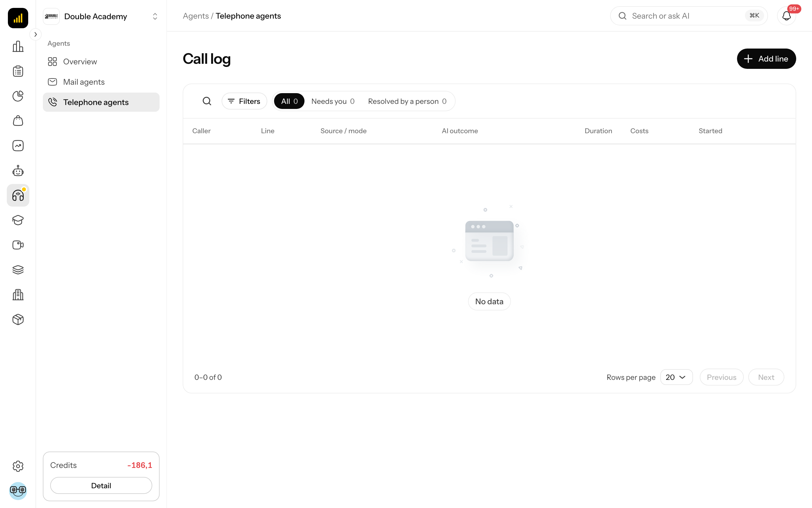Click the Caller column header
812x508 pixels.
point(201,131)
